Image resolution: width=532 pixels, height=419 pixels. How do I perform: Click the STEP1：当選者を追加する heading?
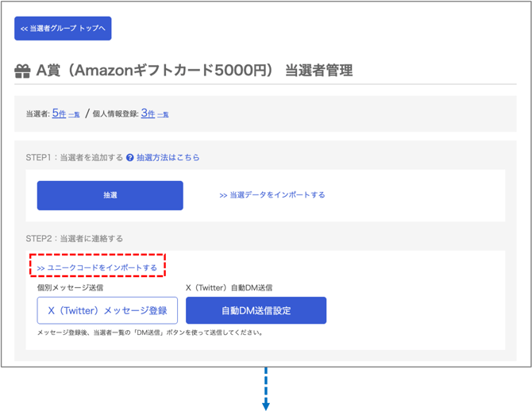[x=74, y=158]
